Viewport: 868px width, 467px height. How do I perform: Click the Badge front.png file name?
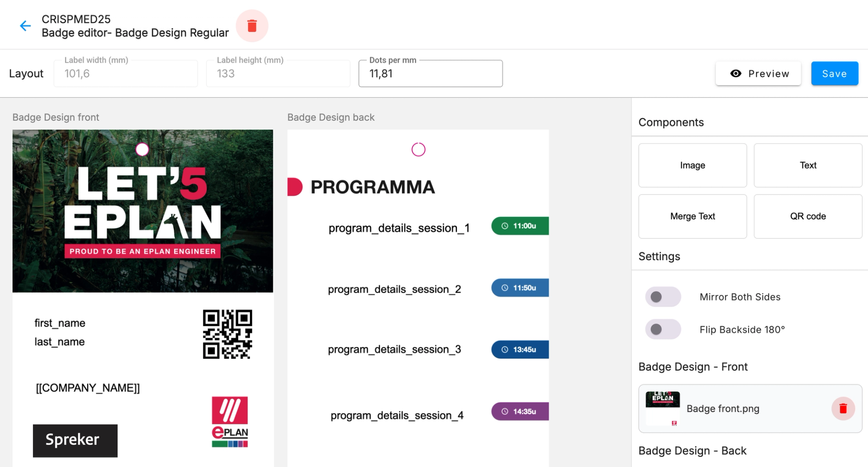pos(723,409)
